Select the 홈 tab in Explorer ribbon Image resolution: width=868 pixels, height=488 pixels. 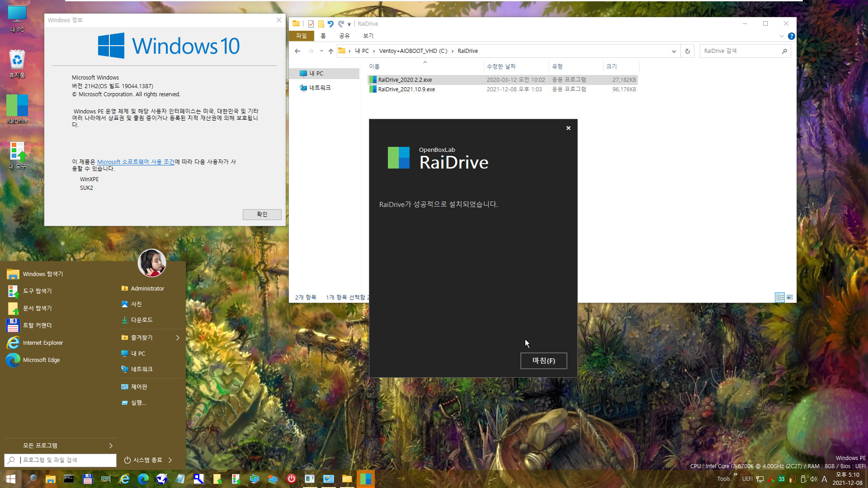tap(323, 36)
